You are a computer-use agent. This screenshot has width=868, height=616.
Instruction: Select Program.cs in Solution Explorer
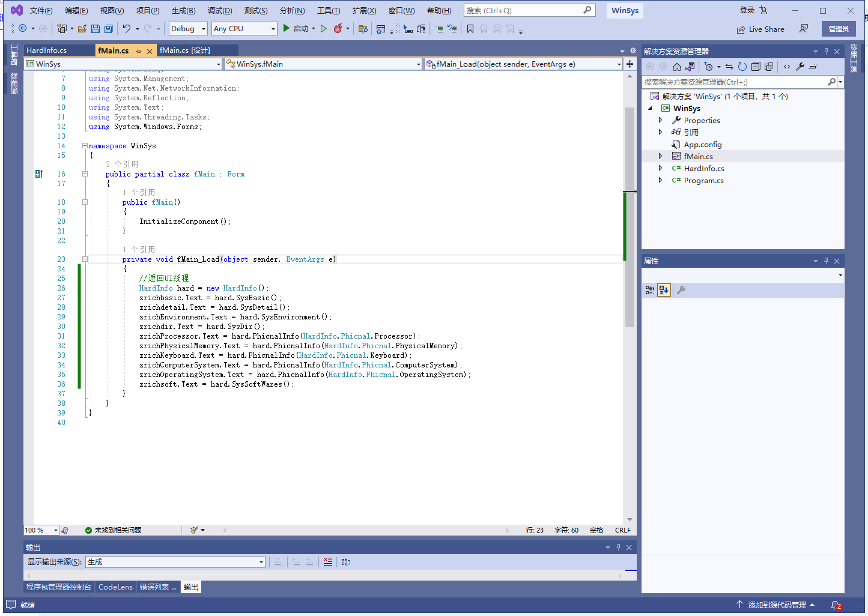click(703, 180)
